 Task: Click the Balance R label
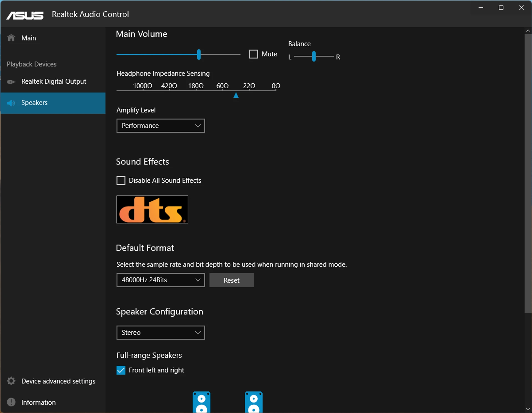click(x=338, y=57)
